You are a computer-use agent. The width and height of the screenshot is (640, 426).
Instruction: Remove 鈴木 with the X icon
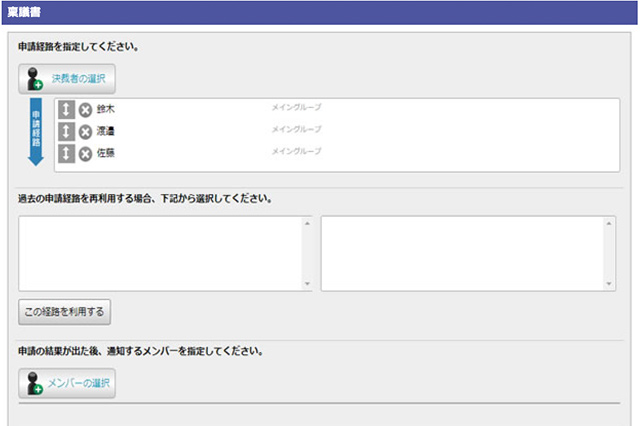tap(85, 110)
